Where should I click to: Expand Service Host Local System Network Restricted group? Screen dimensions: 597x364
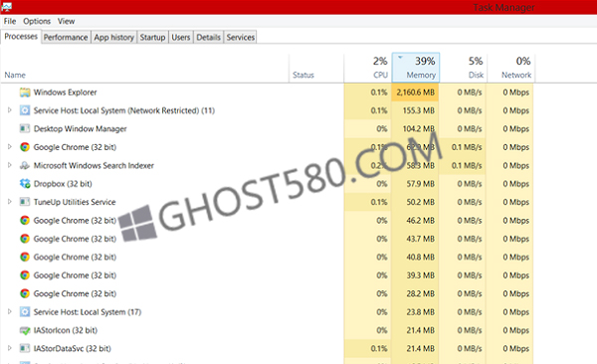10,110
